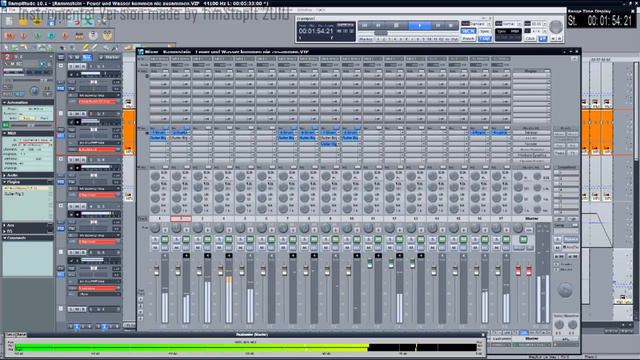Select the yellow pencil tool in the mouse-mode toolbar
This screenshot has height=360, width=640.
click(x=85, y=48)
